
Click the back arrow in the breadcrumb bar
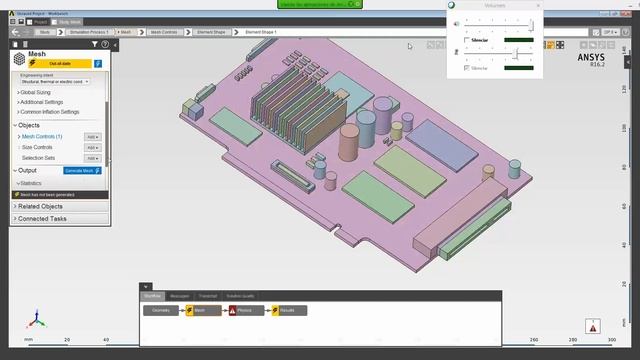point(16,32)
